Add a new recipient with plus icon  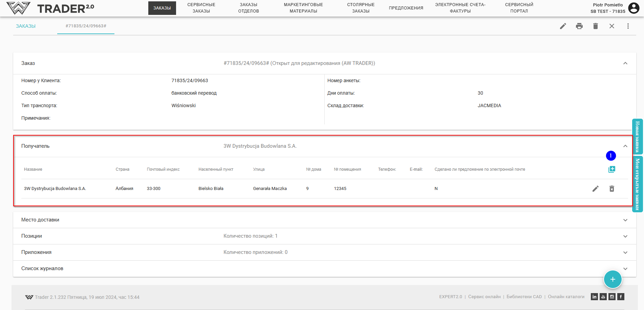(x=611, y=169)
